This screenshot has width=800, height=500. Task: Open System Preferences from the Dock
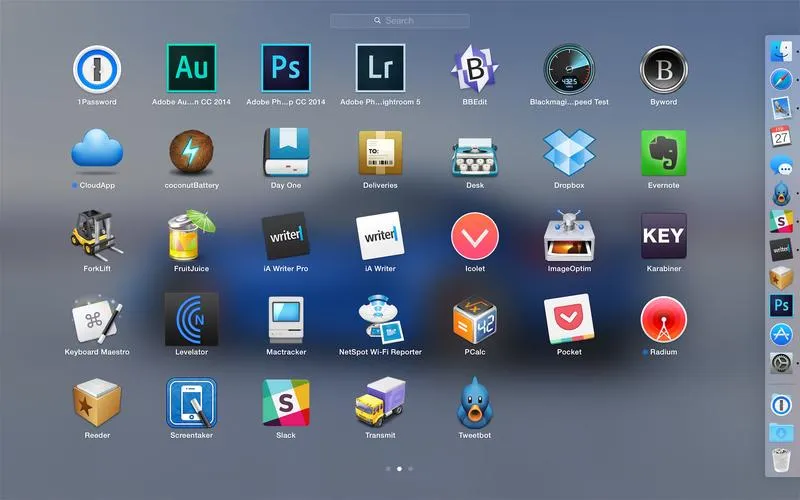(781, 363)
